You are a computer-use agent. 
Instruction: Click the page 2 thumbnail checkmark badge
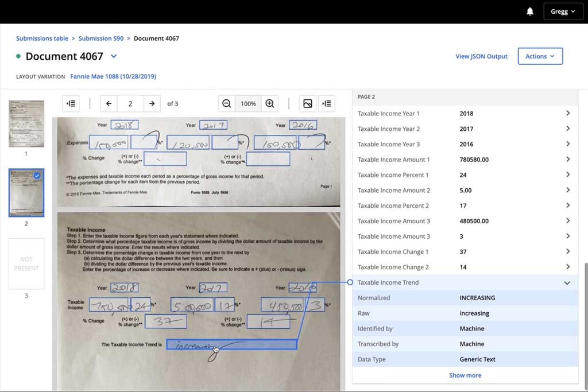pyautogui.click(x=37, y=176)
